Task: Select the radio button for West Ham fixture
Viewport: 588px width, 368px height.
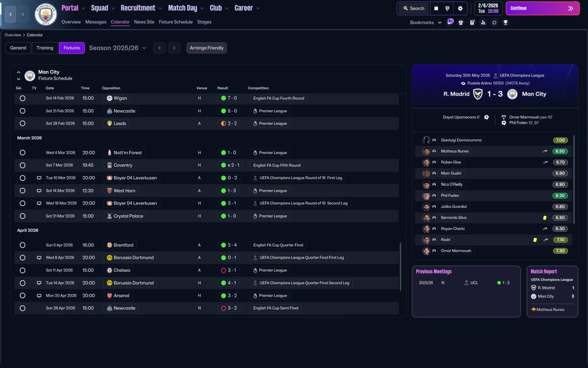Action: point(23,190)
